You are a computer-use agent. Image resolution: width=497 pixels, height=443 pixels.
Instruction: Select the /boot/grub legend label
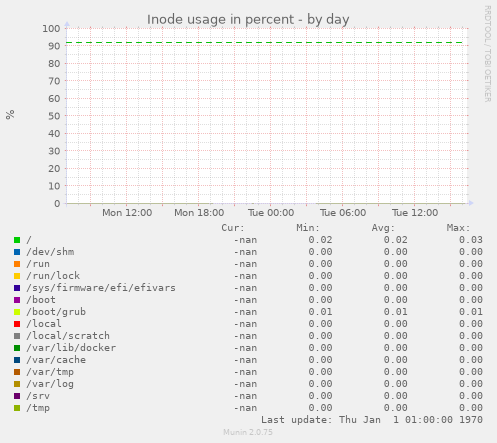[56, 312]
